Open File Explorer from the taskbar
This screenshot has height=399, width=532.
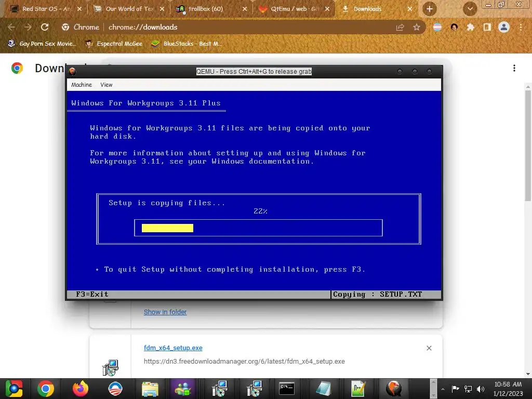point(150,389)
